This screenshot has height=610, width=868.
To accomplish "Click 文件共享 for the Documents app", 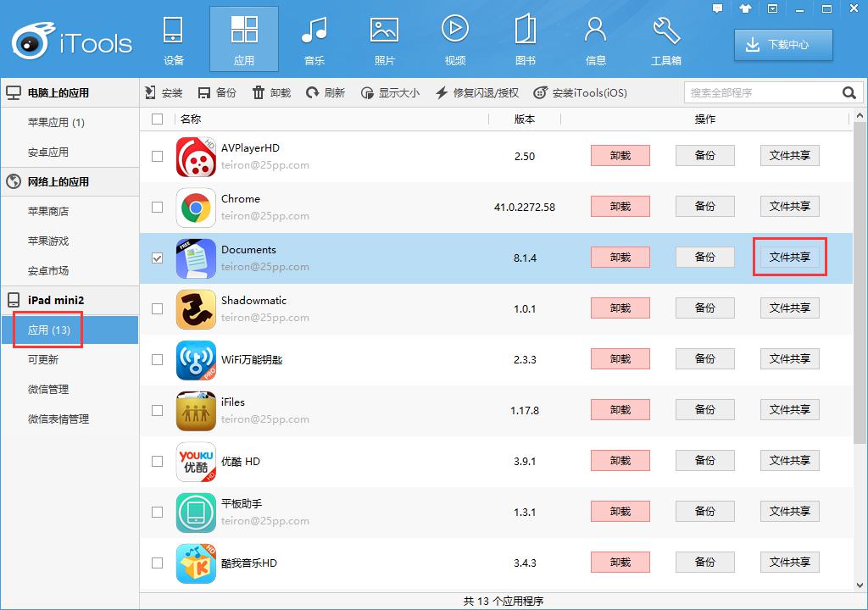I will [789, 258].
